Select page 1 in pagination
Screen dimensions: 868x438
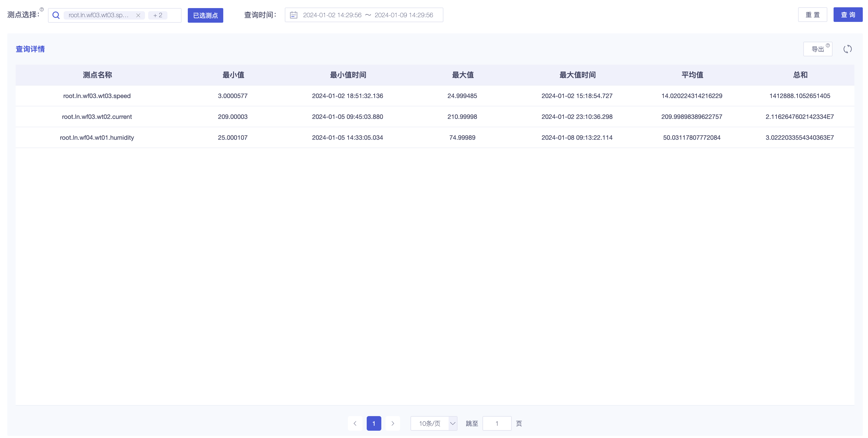click(374, 423)
